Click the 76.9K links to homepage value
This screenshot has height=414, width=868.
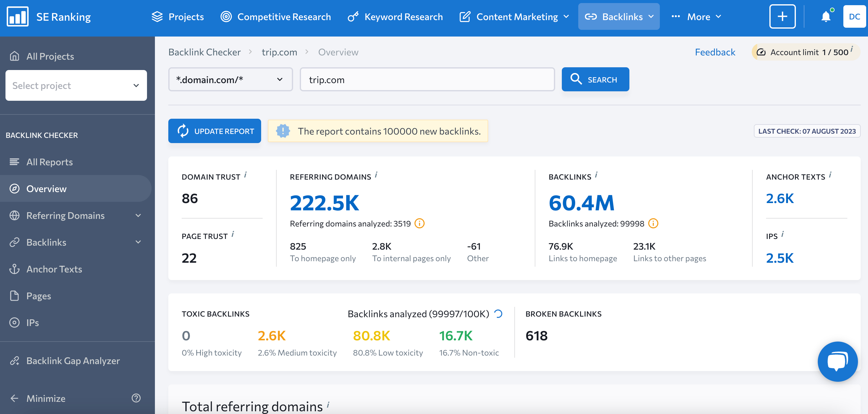(x=561, y=246)
